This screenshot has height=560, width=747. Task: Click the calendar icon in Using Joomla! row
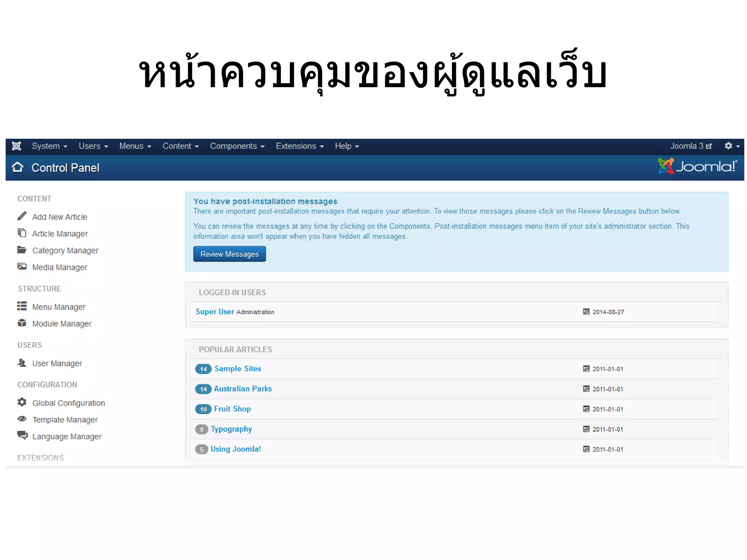coord(586,449)
